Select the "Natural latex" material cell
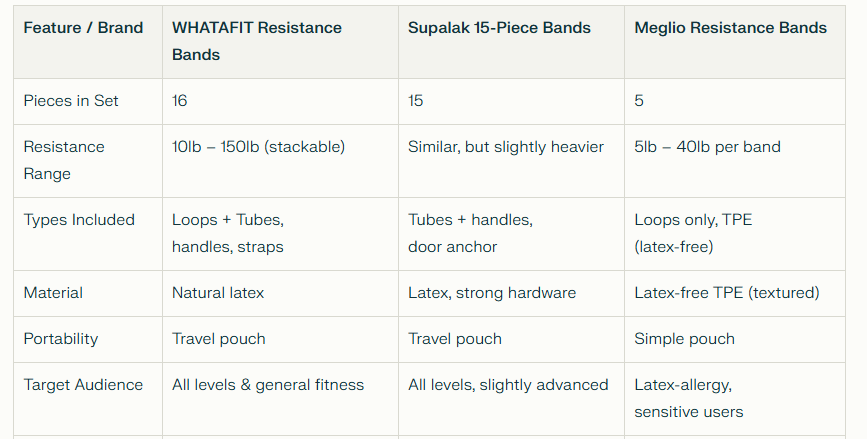Viewport: 867px width, 439px height. coord(218,293)
